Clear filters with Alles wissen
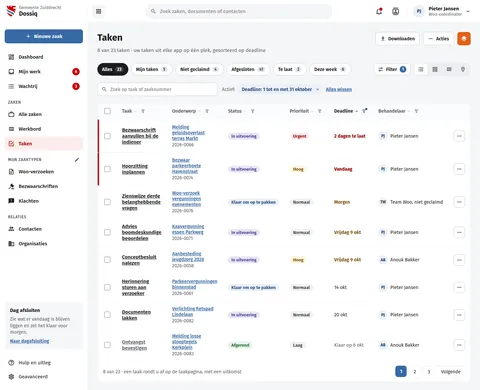The image size is (480, 390). coord(339,89)
